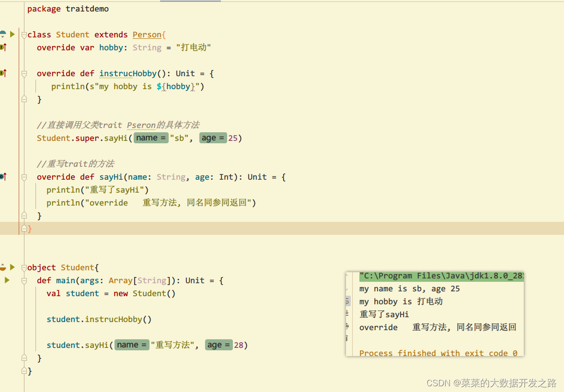Click 'student.instrucHobby()' call
This screenshot has height=392, width=564.
pos(99,319)
